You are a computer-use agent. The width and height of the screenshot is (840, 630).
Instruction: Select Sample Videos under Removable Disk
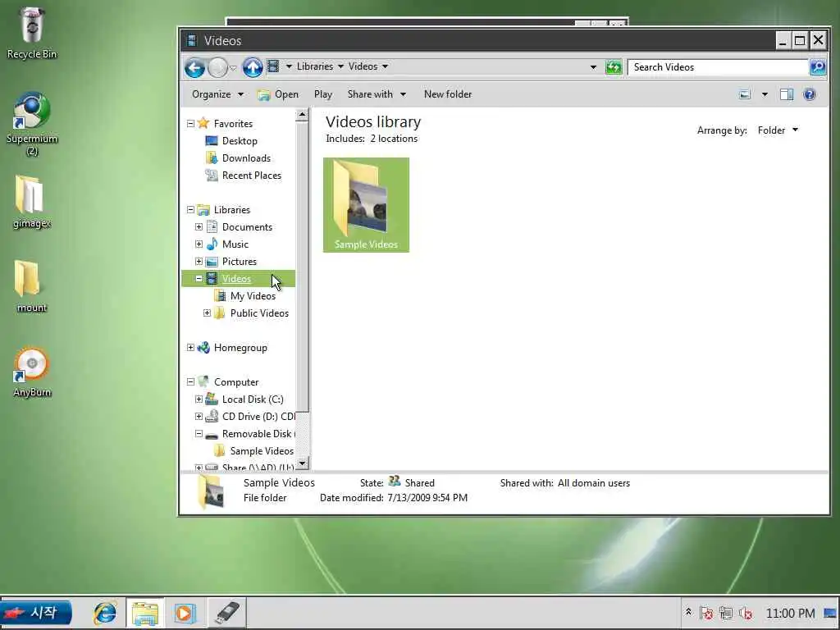coord(262,450)
